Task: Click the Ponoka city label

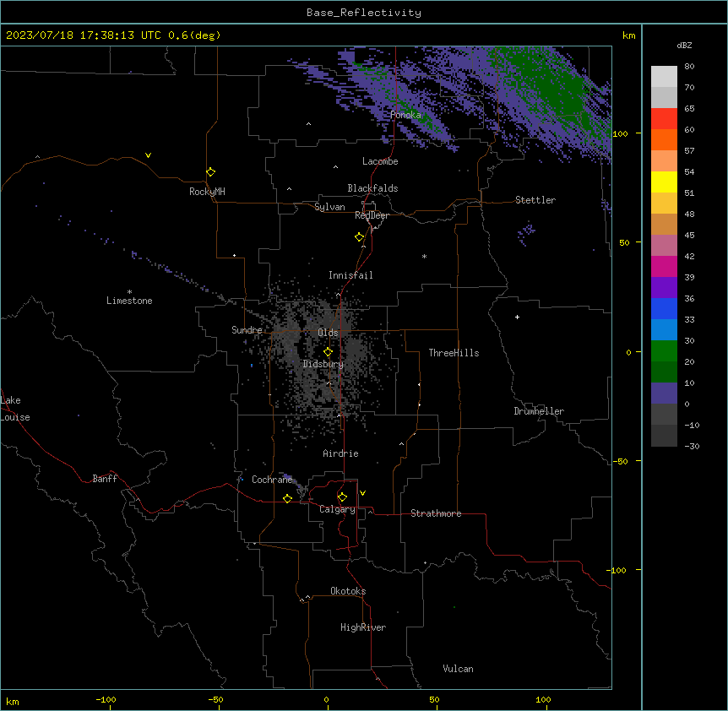Action: point(405,115)
